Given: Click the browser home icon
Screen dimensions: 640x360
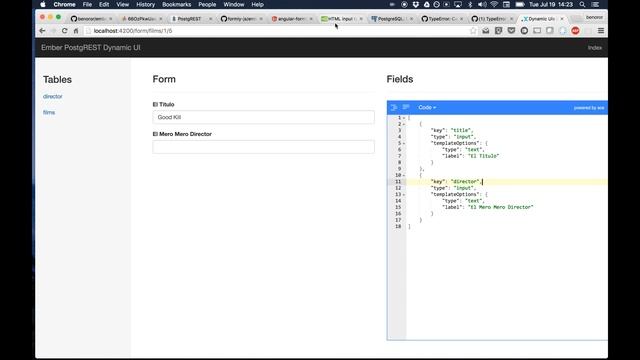Looking at the screenshot, I should tap(76, 31).
